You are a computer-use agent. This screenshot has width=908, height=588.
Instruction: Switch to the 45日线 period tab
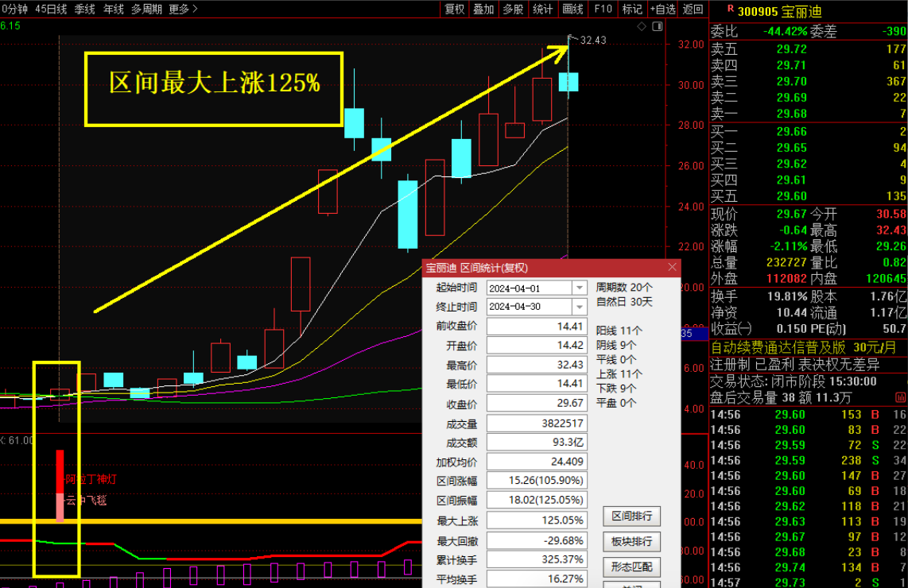click(x=51, y=10)
